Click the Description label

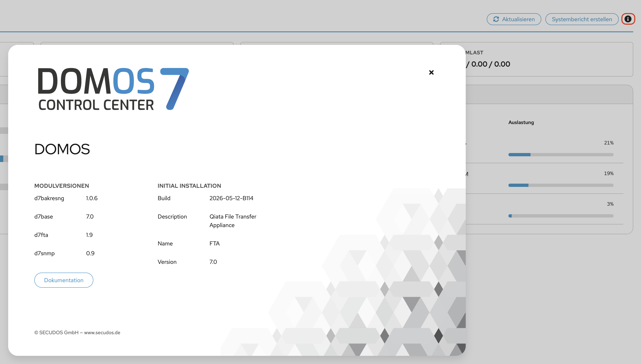(x=172, y=216)
